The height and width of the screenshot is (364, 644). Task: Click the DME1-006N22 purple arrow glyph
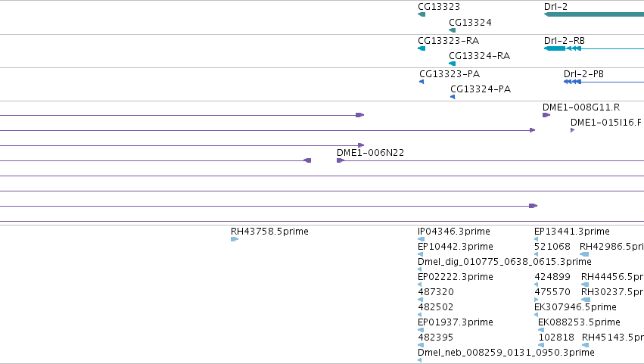pos(341,160)
